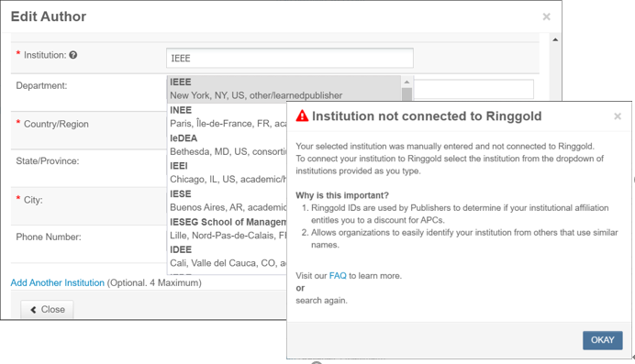Pick the IDEE Cali suggestion
The image size is (635, 364).
tap(228, 257)
